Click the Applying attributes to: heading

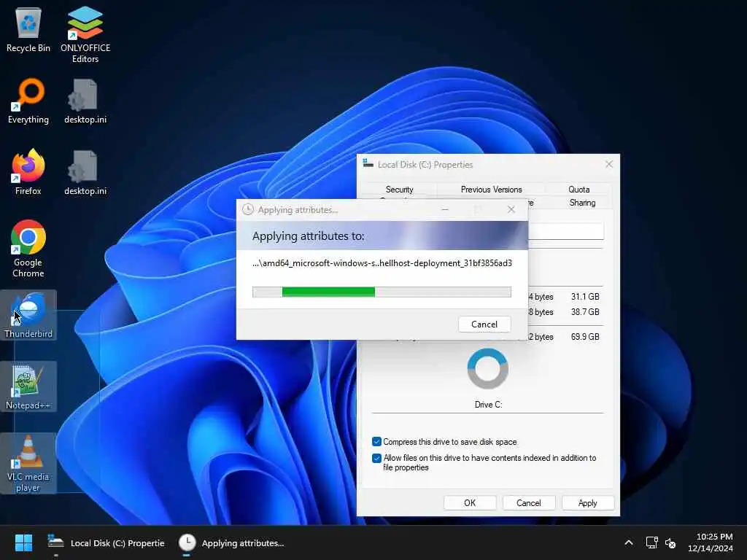coord(309,236)
